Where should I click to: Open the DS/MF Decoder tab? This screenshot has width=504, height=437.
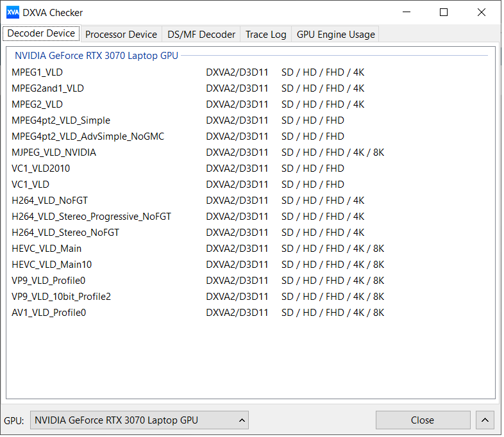click(x=201, y=35)
